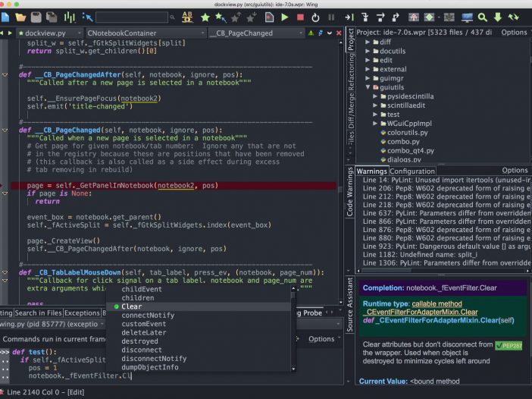Open the _CEventFilterForAdapterMixin.Clear link

(x=421, y=312)
